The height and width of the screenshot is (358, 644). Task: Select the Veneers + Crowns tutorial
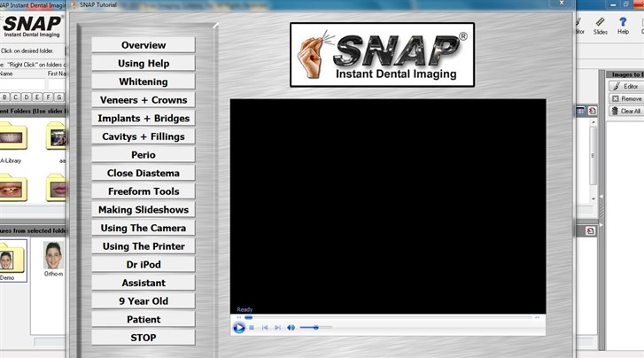(x=144, y=100)
